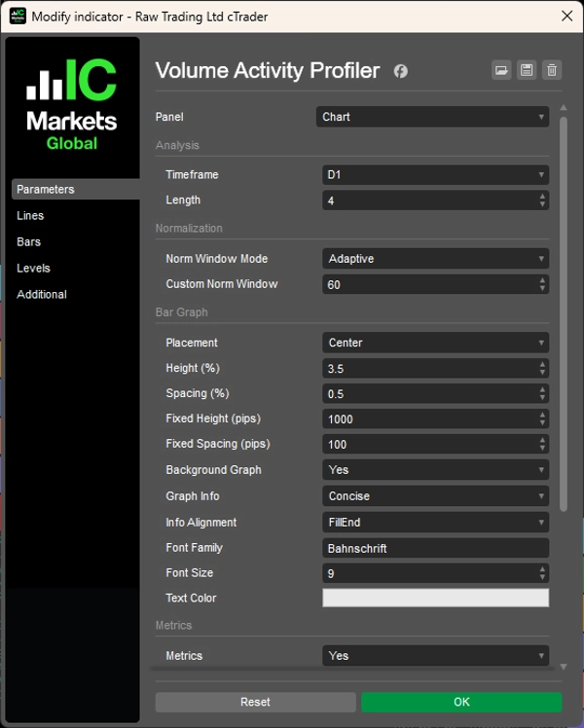Image resolution: width=584 pixels, height=728 pixels.
Task: Click the Background Graph label
Action: 213,470
